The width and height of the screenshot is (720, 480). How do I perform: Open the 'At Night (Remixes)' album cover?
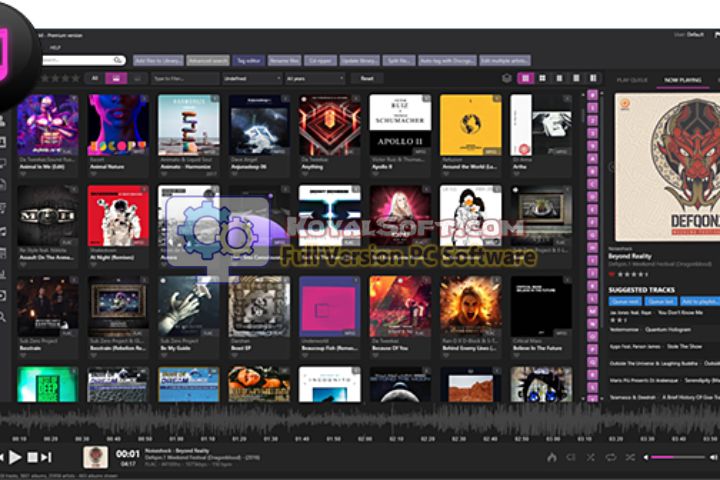coord(118,216)
